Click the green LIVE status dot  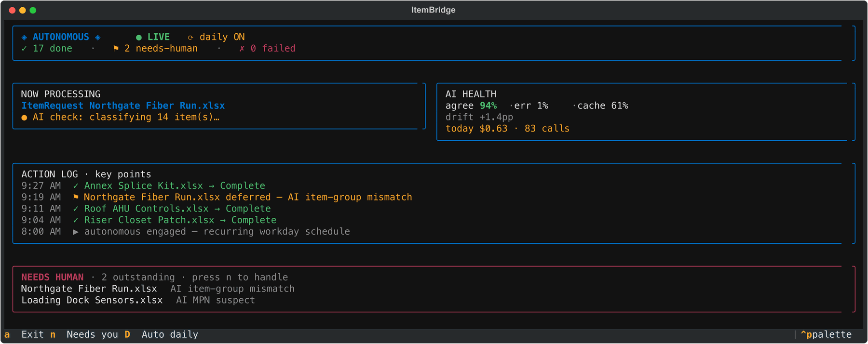click(x=139, y=37)
